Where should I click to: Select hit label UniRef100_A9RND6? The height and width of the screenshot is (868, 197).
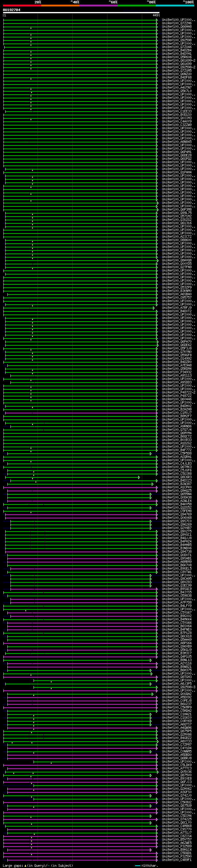(x=177, y=426)
